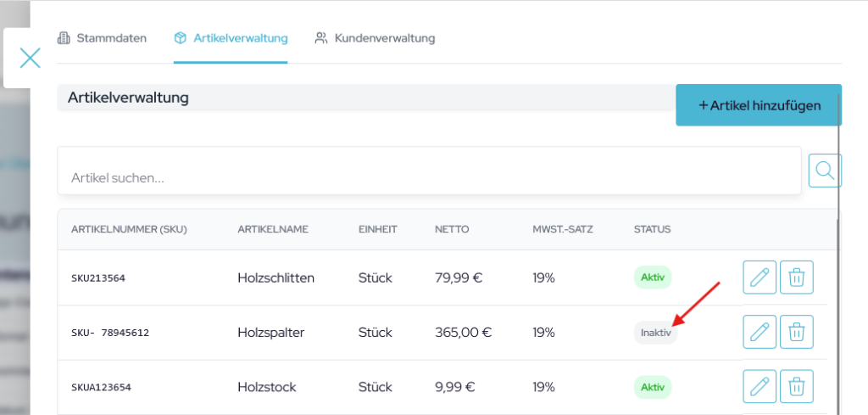
Task: Click the Aktiv badge in Holzstock row
Action: coord(653,387)
